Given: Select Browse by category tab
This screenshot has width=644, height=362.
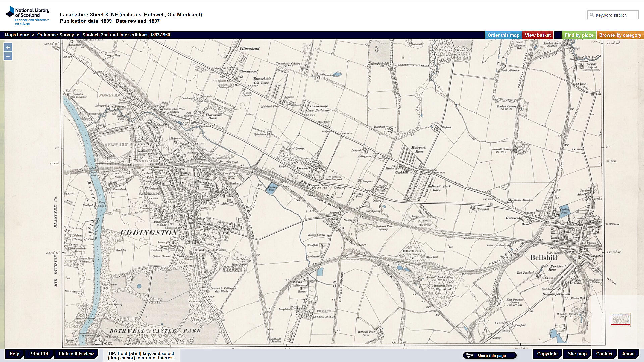Looking at the screenshot, I should (620, 35).
